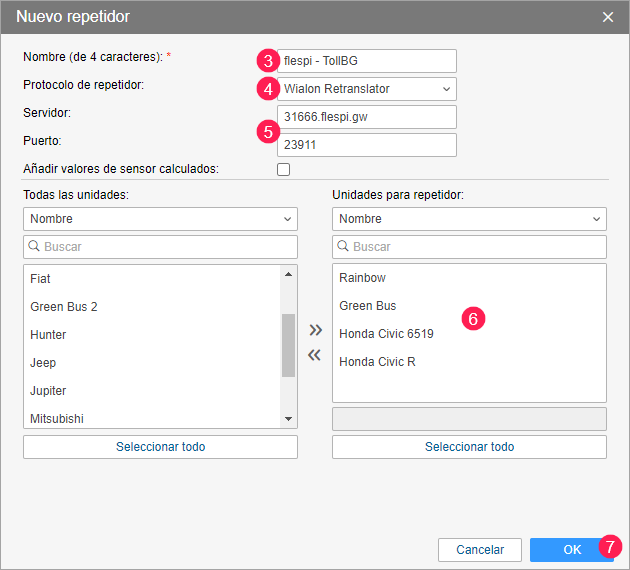
Task: Click the Cancelar button
Action: [x=480, y=549]
